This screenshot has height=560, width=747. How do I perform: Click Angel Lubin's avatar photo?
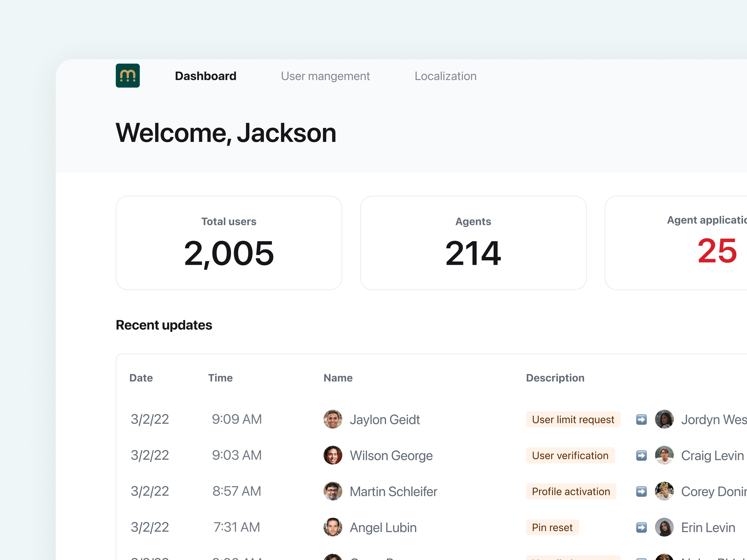click(x=333, y=527)
